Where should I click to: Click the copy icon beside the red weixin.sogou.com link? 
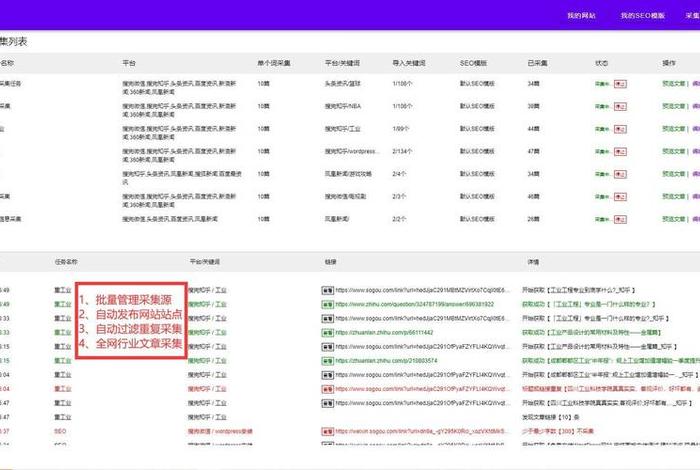(328, 432)
